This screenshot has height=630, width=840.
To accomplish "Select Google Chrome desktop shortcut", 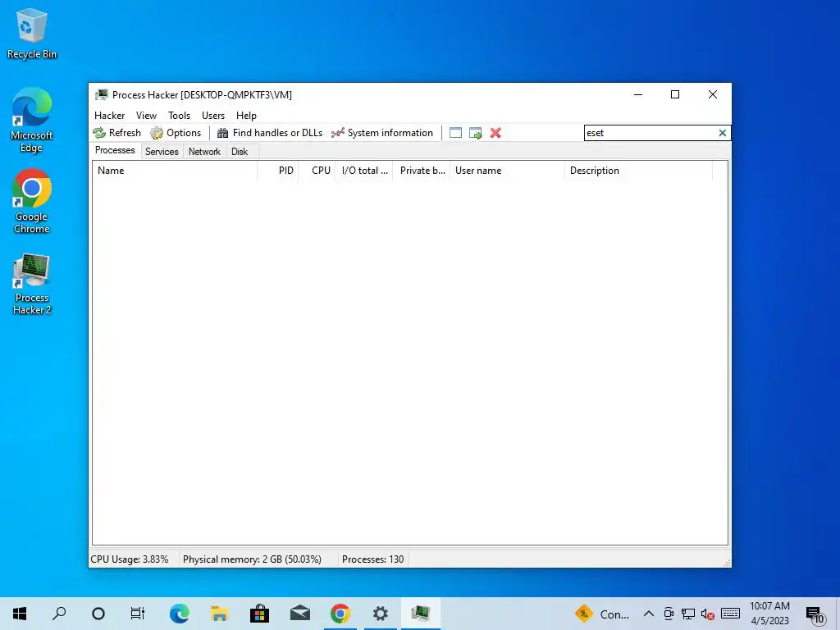I will click(x=32, y=202).
